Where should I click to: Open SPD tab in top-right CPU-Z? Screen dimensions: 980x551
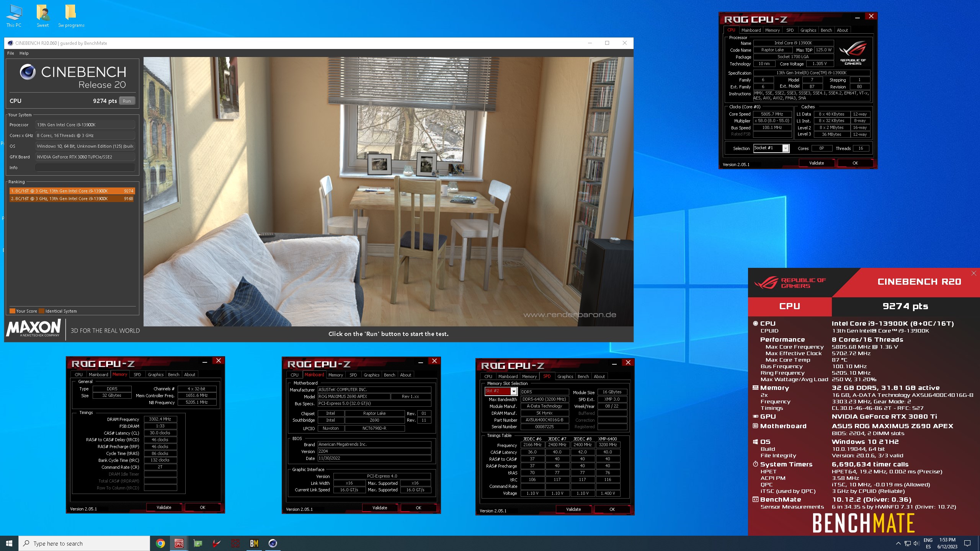[790, 30]
